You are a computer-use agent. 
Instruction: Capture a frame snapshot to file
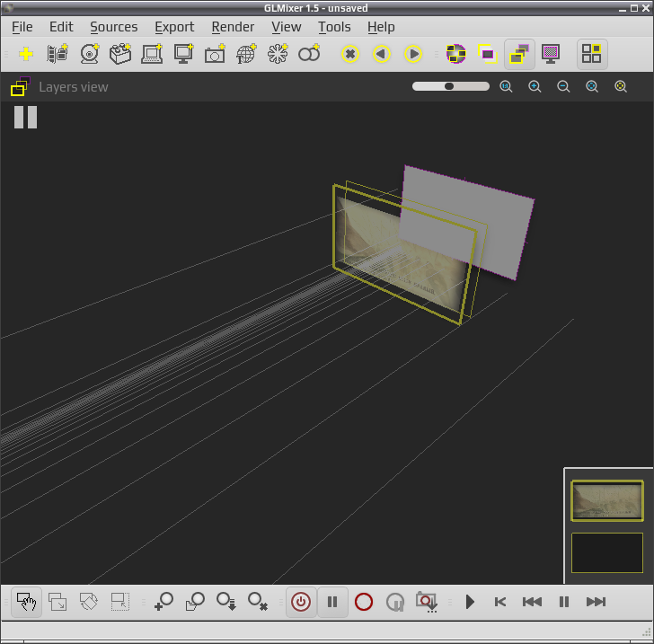tap(426, 602)
